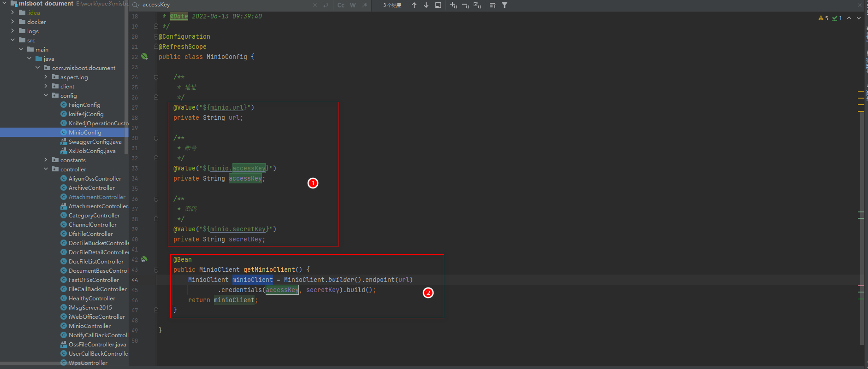The height and width of the screenshot is (369, 868).
Task: Unselect occurrence icon in search bar
Action: coord(465,5)
